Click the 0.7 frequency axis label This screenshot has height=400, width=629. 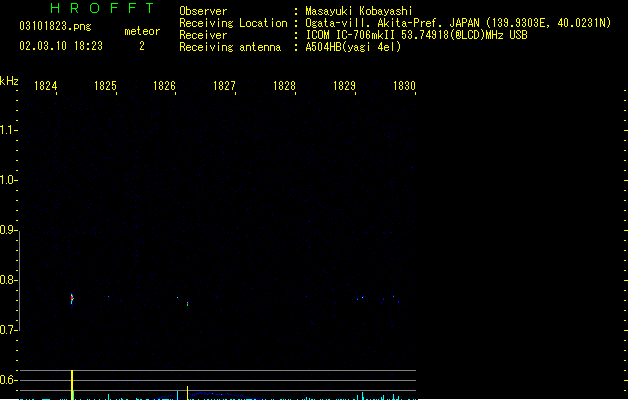pos(8,330)
